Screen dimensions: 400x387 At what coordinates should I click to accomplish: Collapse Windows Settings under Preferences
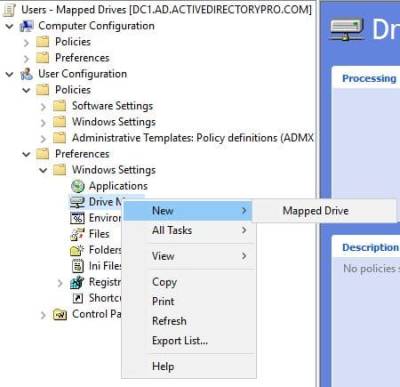(43, 170)
